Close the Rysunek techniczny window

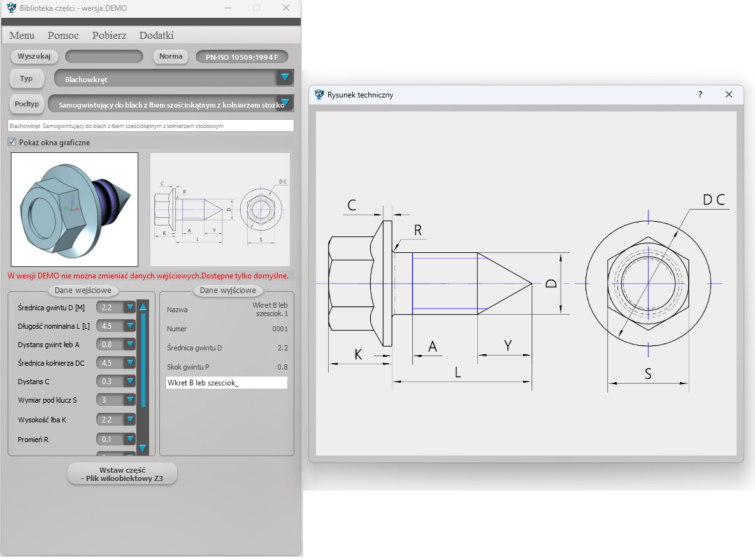pyautogui.click(x=729, y=94)
